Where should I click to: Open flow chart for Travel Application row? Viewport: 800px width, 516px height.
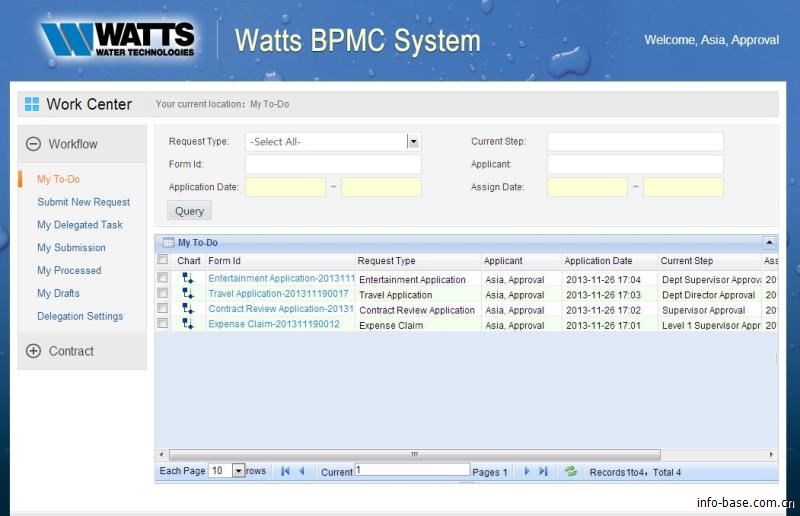coord(188,293)
